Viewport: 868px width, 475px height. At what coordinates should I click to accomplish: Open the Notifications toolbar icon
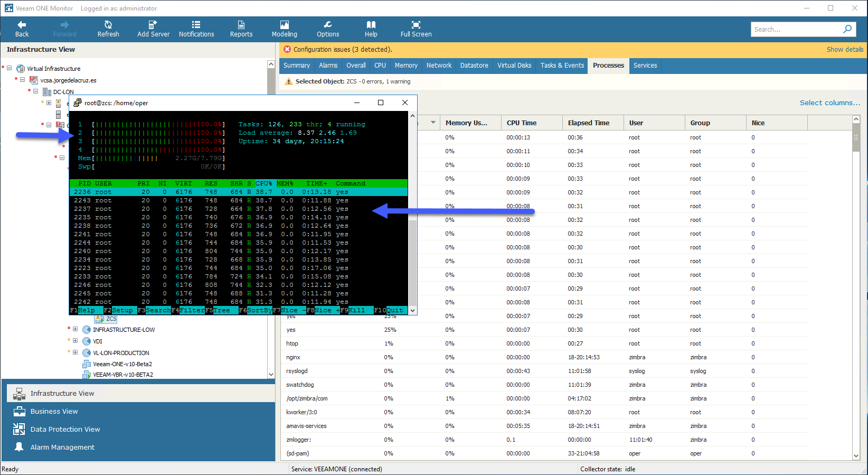(196, 25)
